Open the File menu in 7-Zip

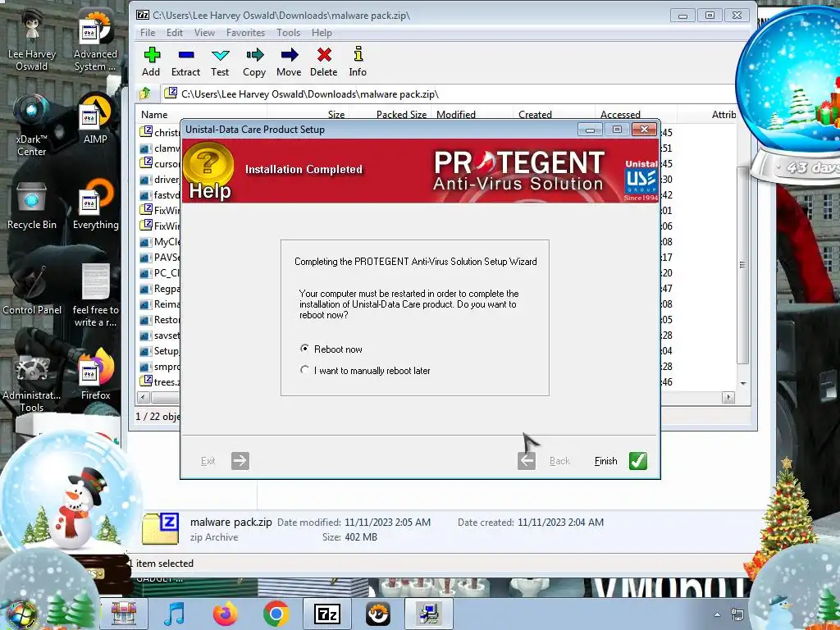pos(148,33)
